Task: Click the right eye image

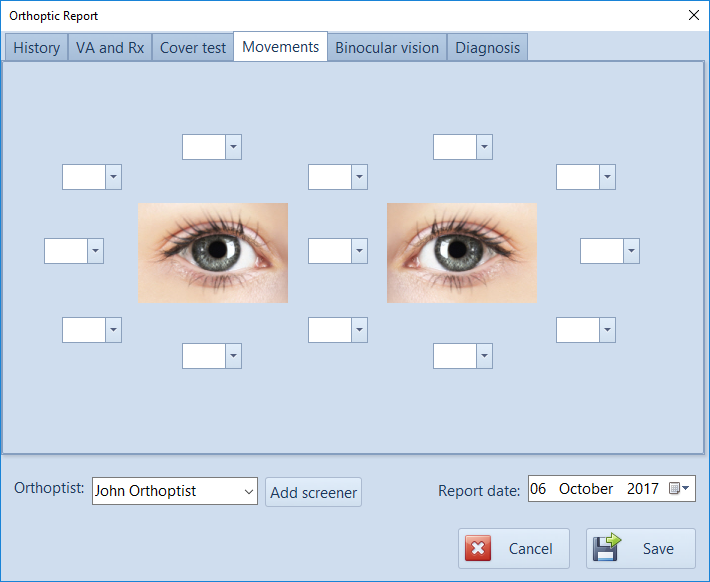Action: coord(462,253)
